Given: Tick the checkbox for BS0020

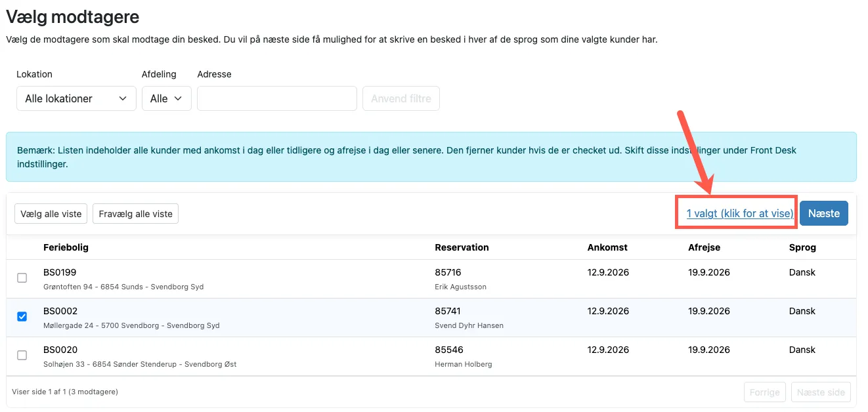Looking at the screenshot, I should tap(22, 356).
